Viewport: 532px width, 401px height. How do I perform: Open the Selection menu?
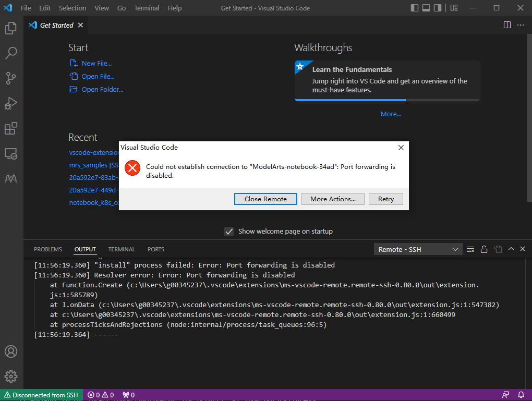72,8
